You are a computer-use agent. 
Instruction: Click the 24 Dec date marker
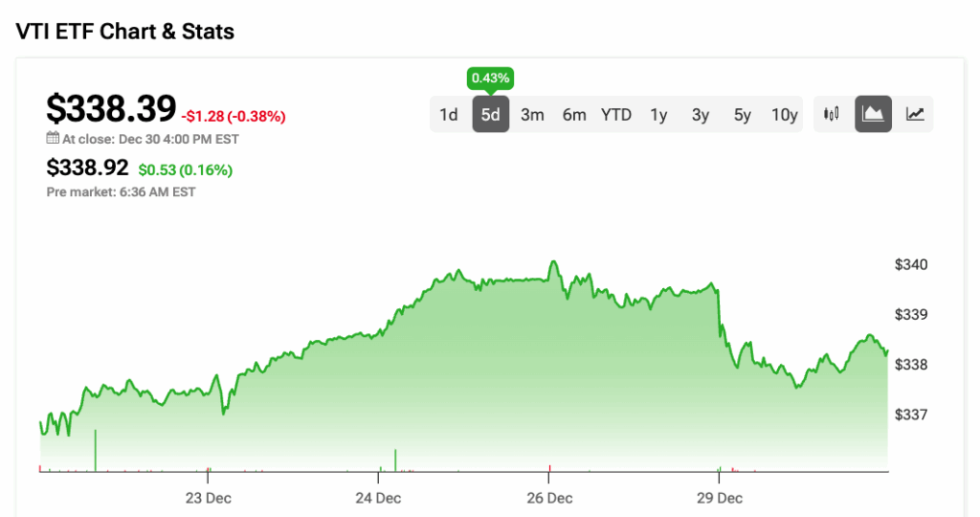click(378, 498)
